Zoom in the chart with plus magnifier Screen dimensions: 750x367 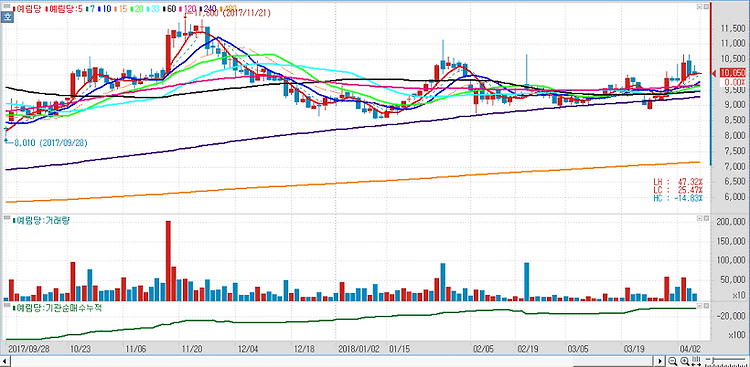click(x=685, y=361)
